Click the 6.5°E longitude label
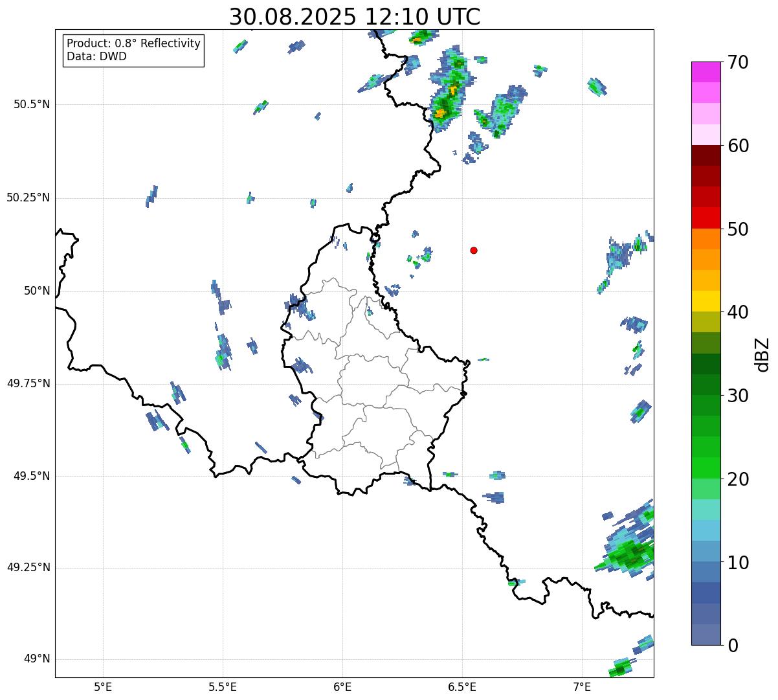 pyautogui.click(x=462, y=686)
